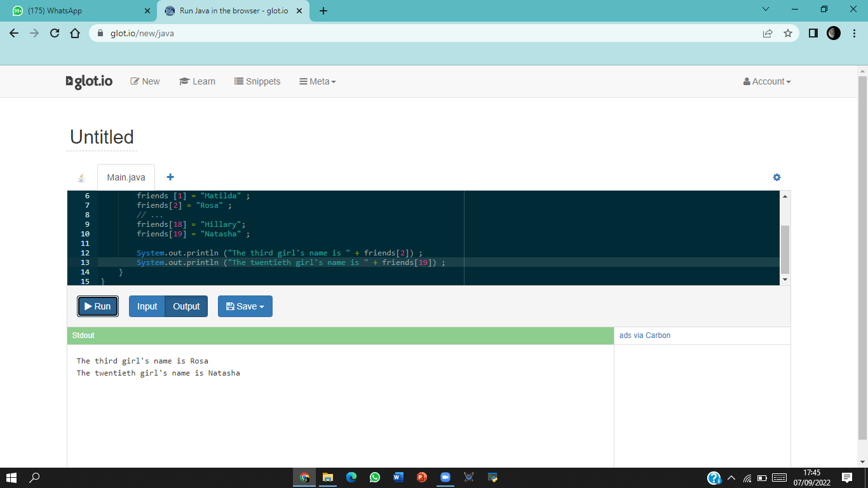Screen dimensions: 868x488
Task: Select the Main.java file tab
Action: pyautogui.click(x=126, y=177)
